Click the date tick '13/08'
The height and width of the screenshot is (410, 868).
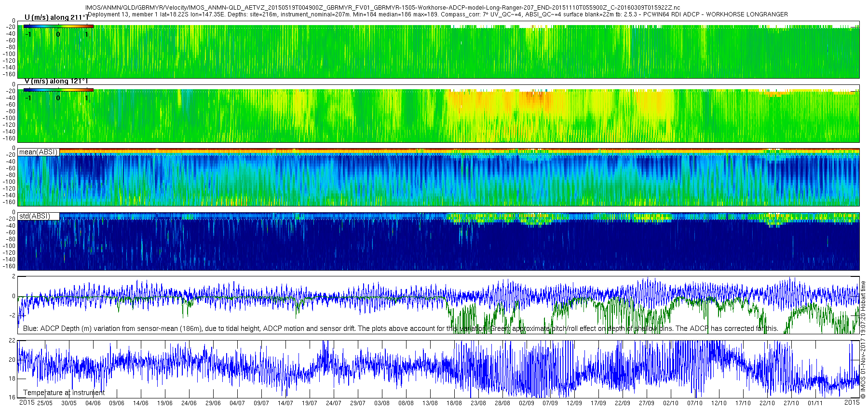(x=430, y=403)
